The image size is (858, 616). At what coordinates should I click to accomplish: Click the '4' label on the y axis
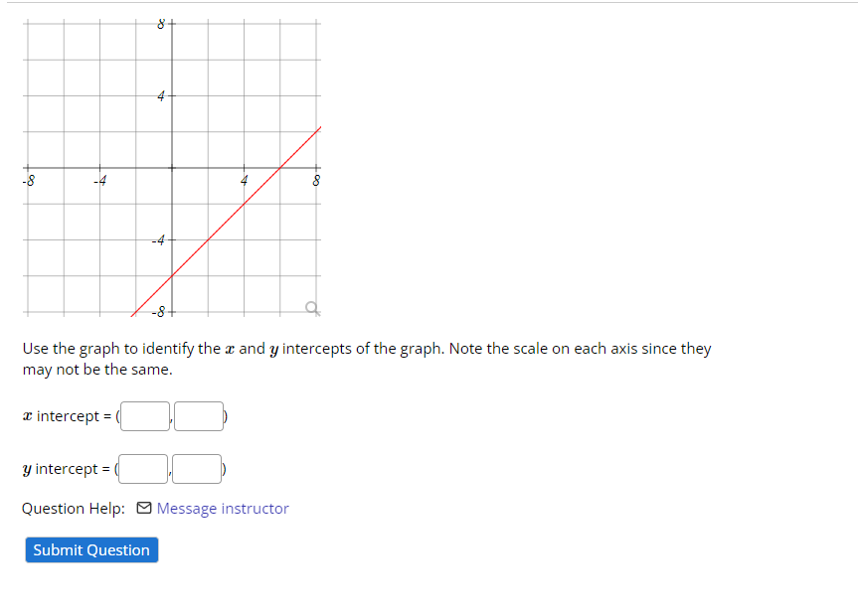159,96
